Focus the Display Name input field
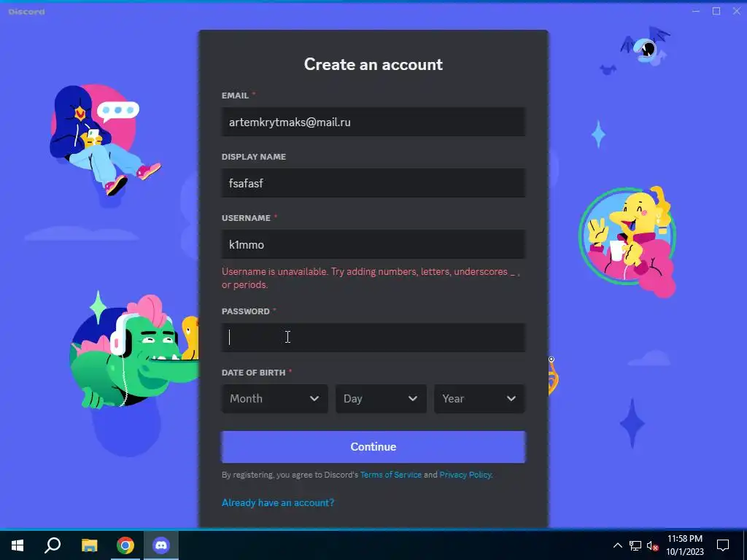This screenshot has width=747, height=560. coord(373,183)
